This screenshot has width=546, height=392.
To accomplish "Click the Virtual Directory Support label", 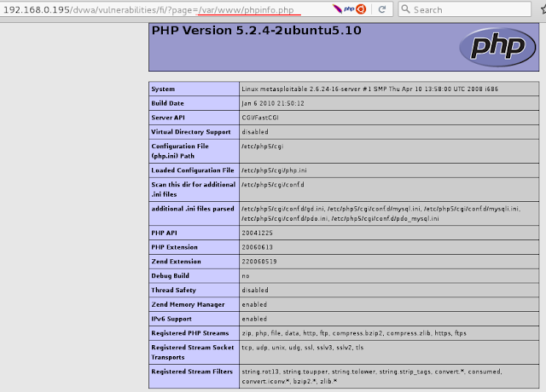I will (x=191, y=132).
